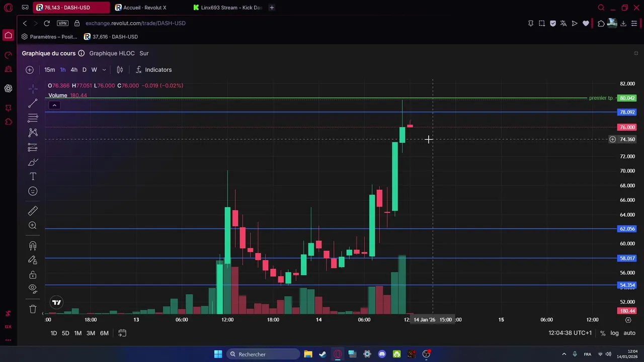644x362 pixels.
Task: Open the downloads icon in toolbar
Action: click(623, 23)
